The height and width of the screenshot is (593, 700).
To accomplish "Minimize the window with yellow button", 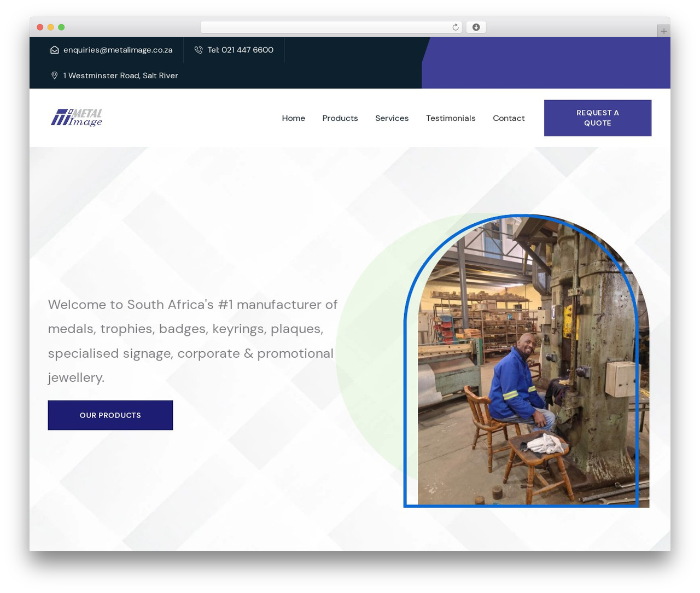I will (51, 27).
